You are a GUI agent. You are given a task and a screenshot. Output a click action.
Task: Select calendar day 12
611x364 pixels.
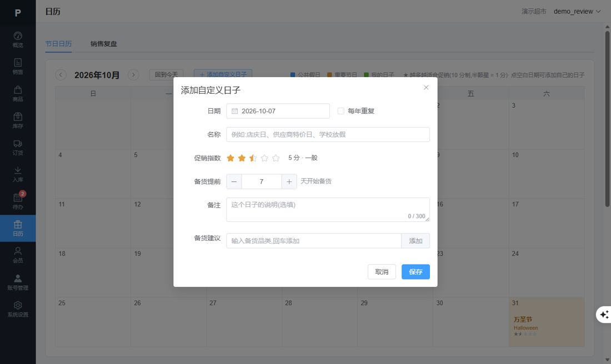coord(152,224)
